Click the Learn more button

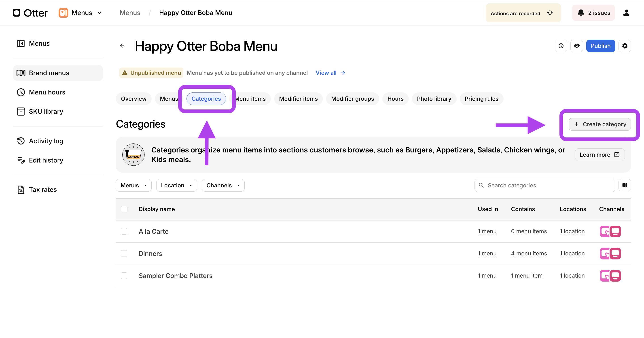[600, 155]
